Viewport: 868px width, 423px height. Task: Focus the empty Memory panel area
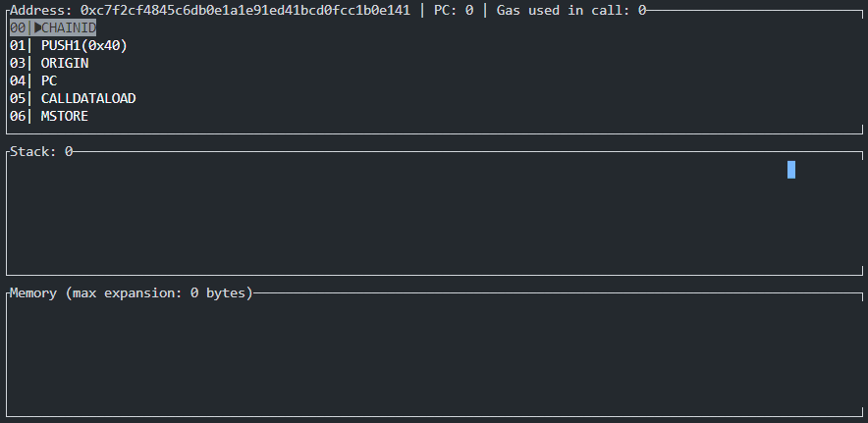[434, 357]
